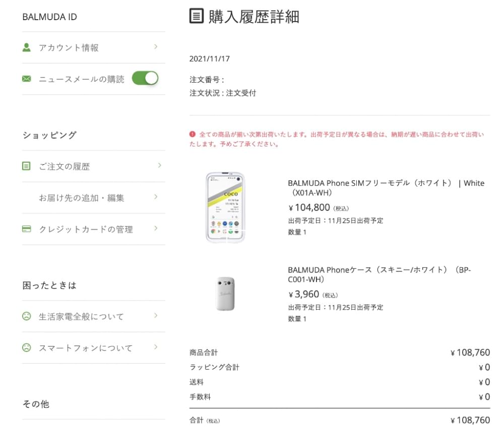Toggle the ニュースメールの購読 switch off
This screenshot has height=429, width=504.
[x=145, y=79]
